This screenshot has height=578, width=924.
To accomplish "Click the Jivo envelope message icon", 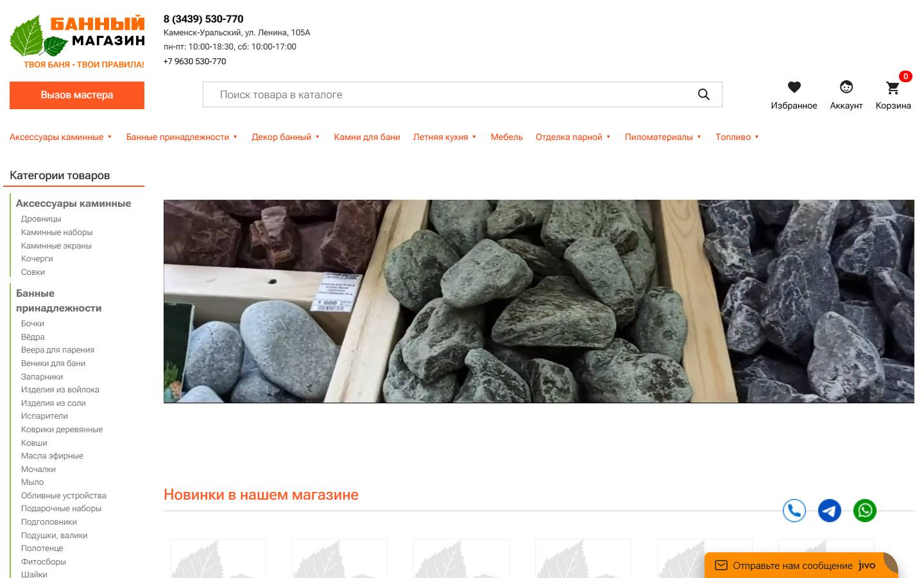I will point(721,565).
